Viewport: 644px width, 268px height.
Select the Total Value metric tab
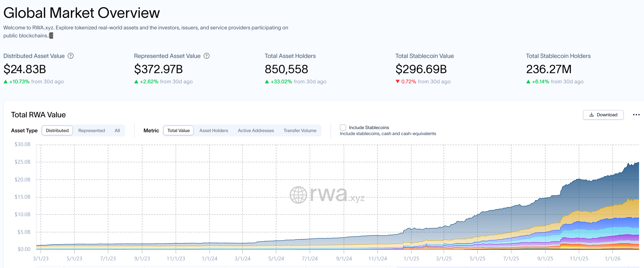(x=178, y=130)
